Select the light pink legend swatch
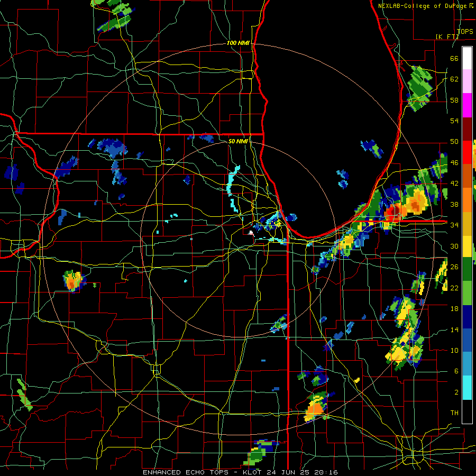 click(x=467, y=81)
